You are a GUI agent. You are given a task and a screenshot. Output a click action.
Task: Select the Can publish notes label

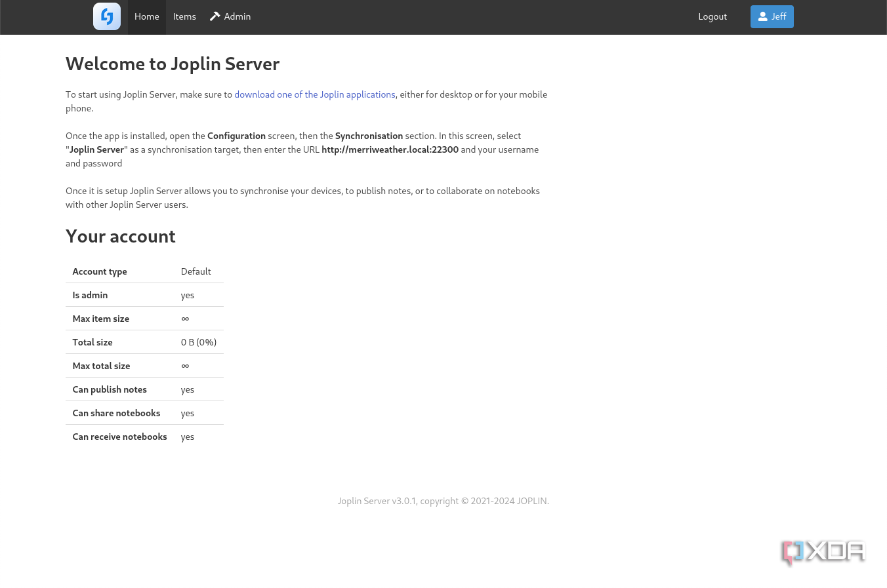(x=110, y=389)
